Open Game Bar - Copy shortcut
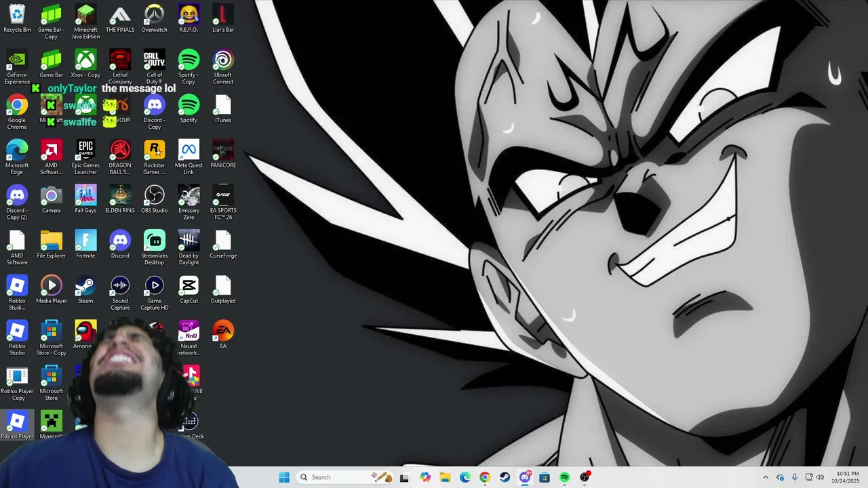The image size is (868, 488). pyautogui.click(x=52, y=22)
